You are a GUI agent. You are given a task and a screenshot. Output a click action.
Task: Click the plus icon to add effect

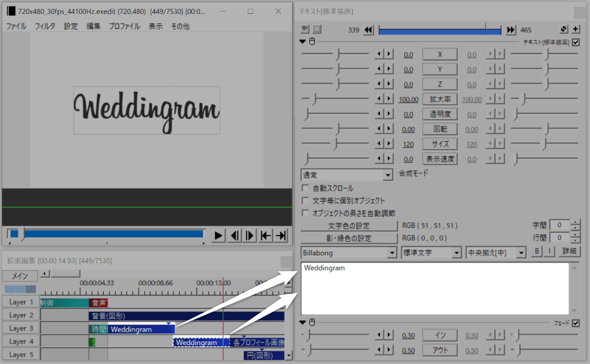pyautogui.click(x=576, y=30)
